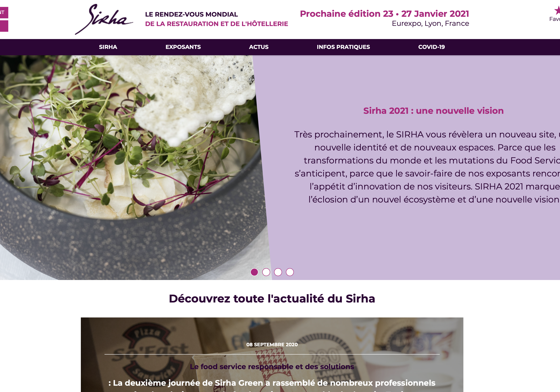Screen dimensions: 560x392
Task: Click the lower magenta button at left edge
Action: 4,26
